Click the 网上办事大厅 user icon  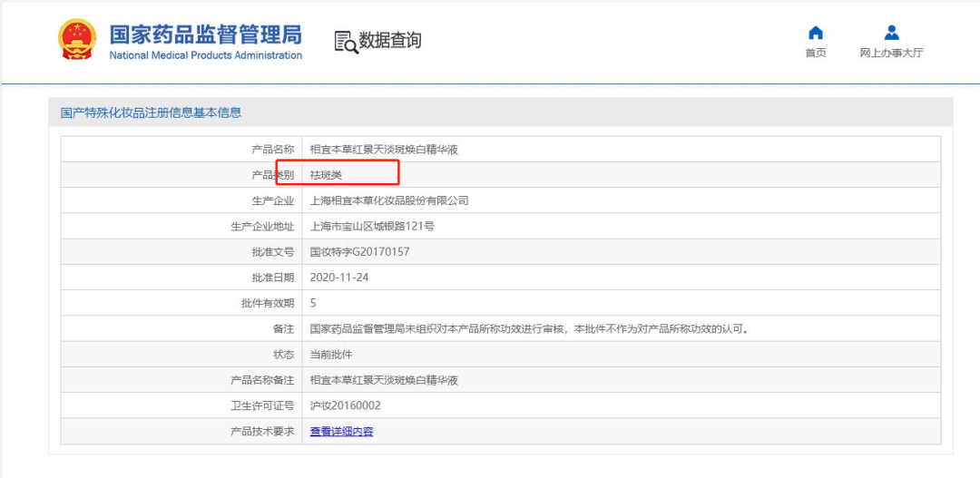tap(892, 33)
